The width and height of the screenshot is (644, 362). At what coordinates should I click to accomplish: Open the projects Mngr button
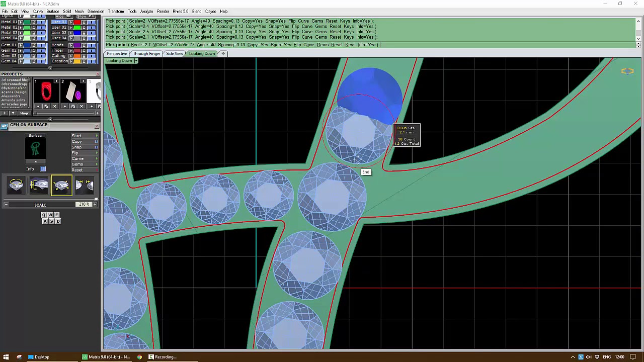pyautogui.click(x=24, y=113)
